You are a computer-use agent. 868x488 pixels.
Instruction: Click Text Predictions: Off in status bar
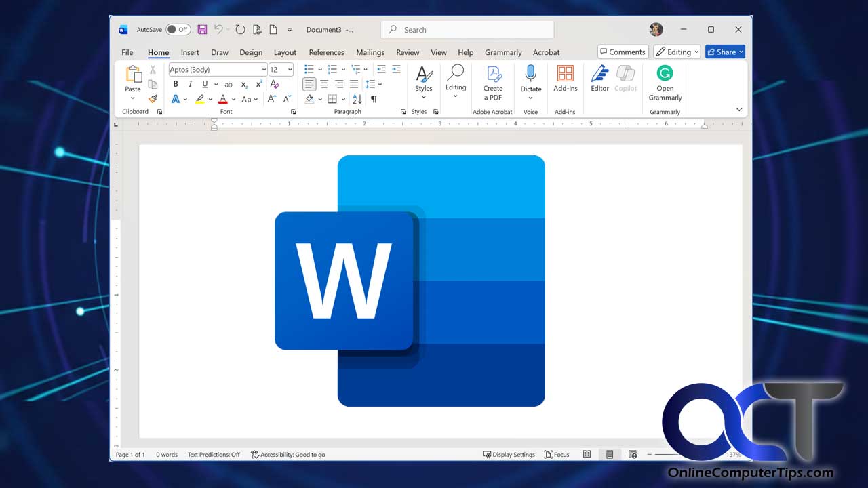(x=214, y=455)
